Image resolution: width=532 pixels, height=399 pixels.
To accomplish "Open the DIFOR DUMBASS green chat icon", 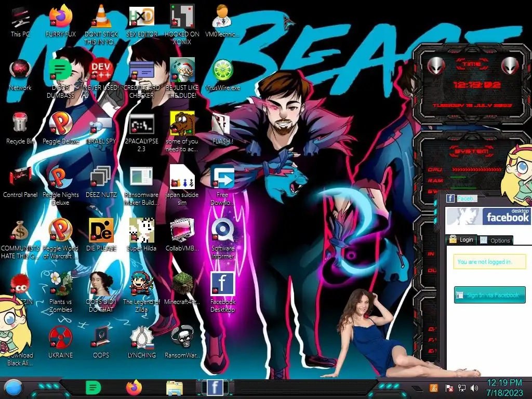I will pyautogui.click(x=61, y=70).
